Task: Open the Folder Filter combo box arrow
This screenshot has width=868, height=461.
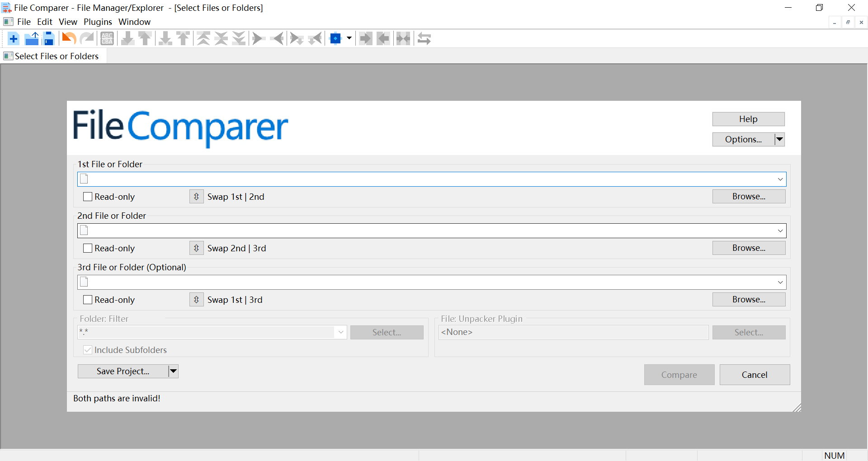Action: pyautogui.click(x=341, y=332)
